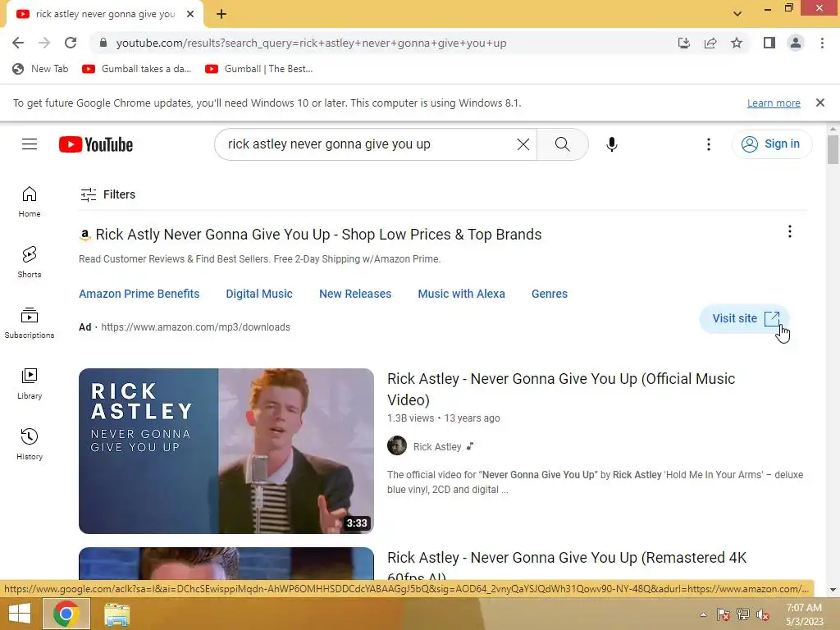Open the taskbar clock and date
The height and width of the screenshot is (630, 840).
pyautogui.click(x=804, y=614)
